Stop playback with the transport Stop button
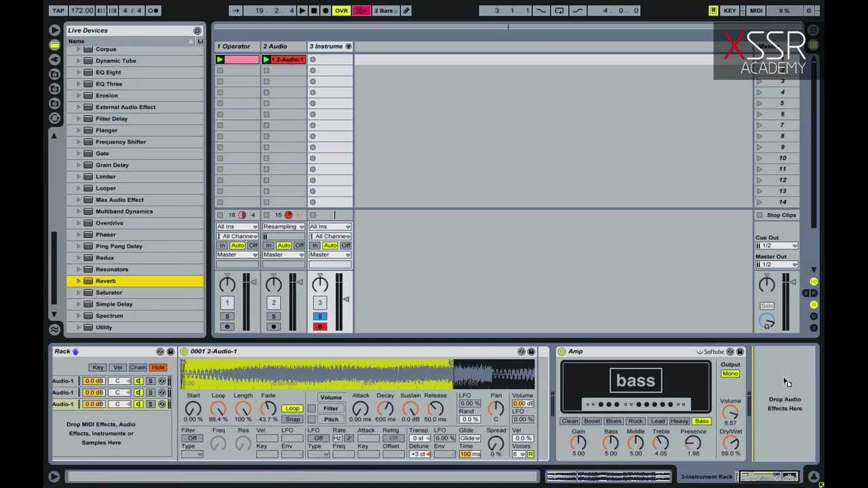The width and height of the screenshot is (868, 488). (314, 10)
